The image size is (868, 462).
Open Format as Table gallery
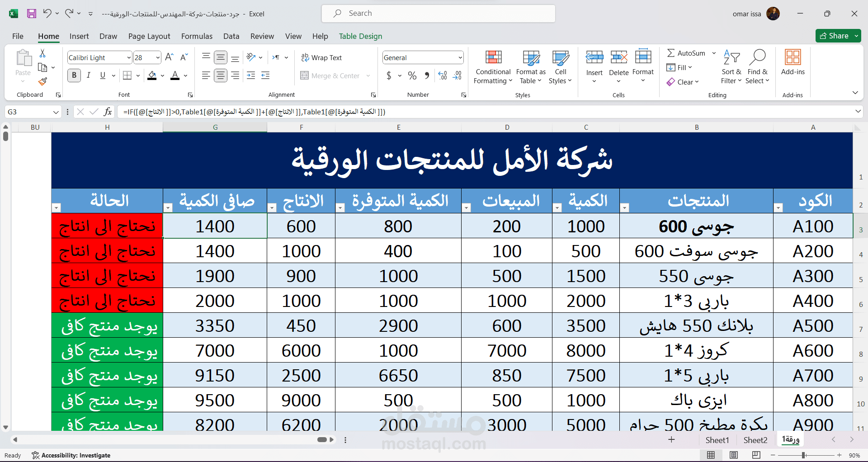[531, 67]
